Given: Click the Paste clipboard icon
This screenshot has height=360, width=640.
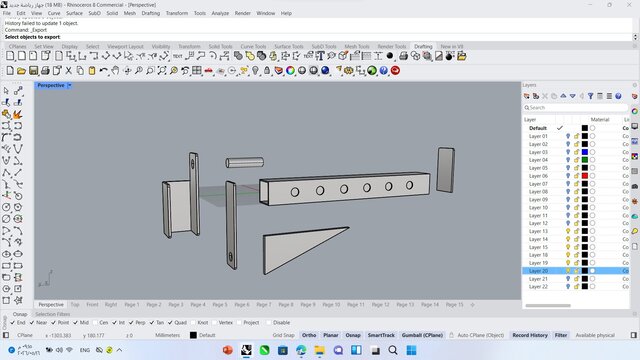Looking at the screenshot, I should click(x=92, y=71).
